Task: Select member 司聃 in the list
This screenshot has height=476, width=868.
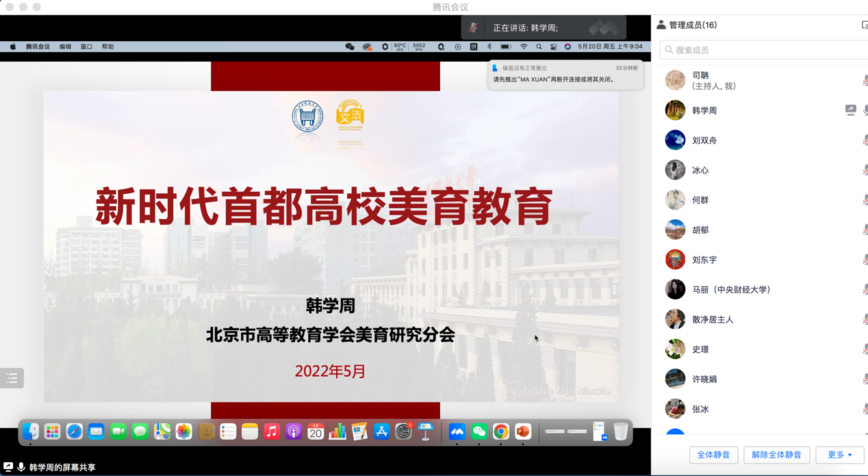Action: [x=760, y=80]
